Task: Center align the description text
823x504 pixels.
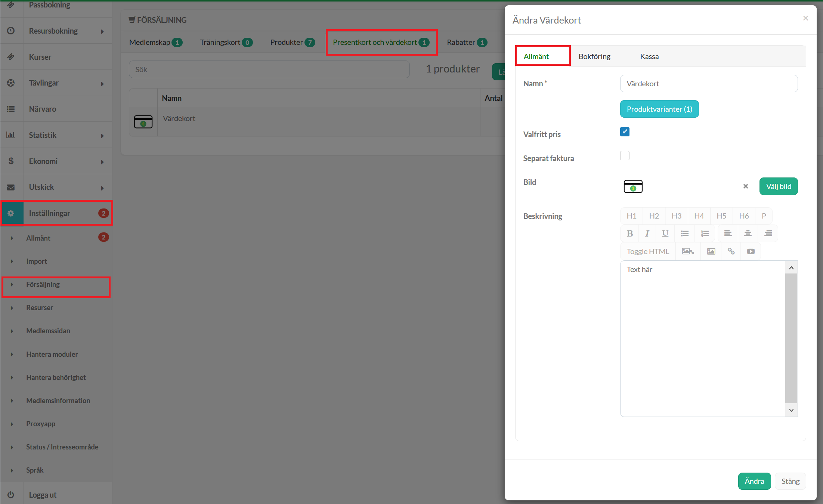Action: (x=748, y=234)
